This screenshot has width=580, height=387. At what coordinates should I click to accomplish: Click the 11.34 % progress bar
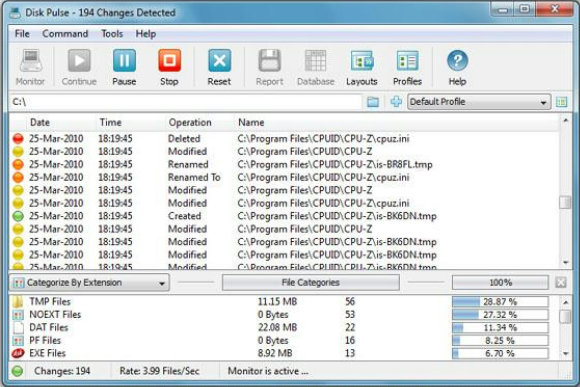pyautogui.click(x=500, y=328)
